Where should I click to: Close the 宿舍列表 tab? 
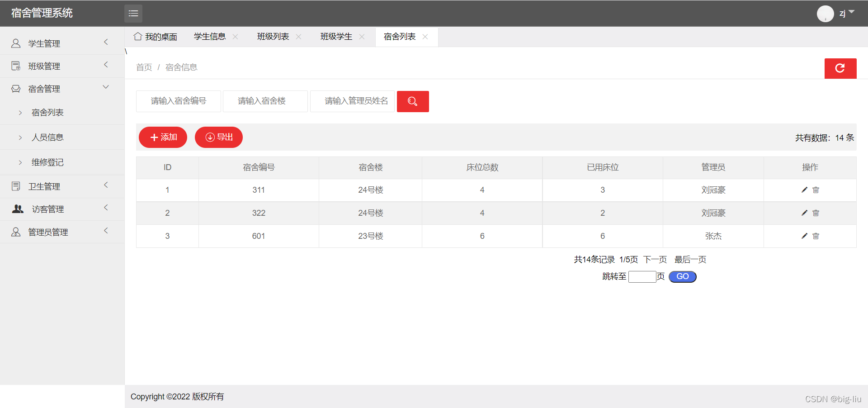point(425,37)
